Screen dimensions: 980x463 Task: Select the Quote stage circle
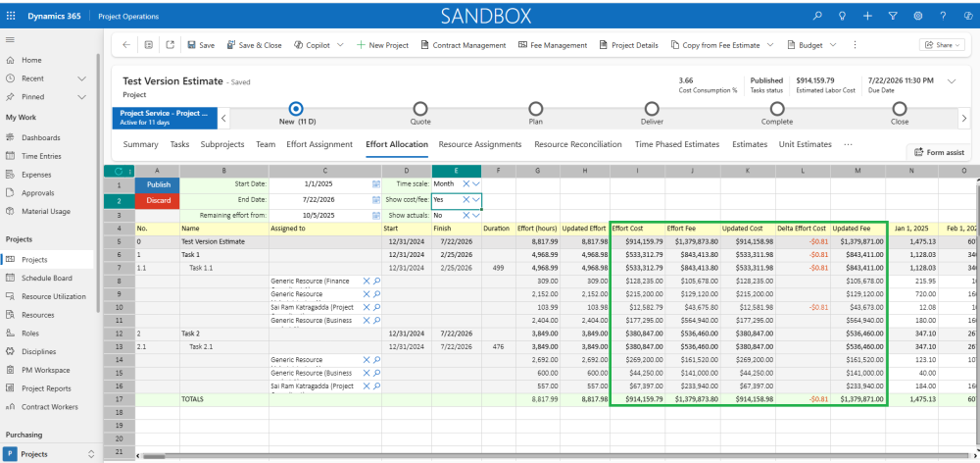tap(420, 109)
